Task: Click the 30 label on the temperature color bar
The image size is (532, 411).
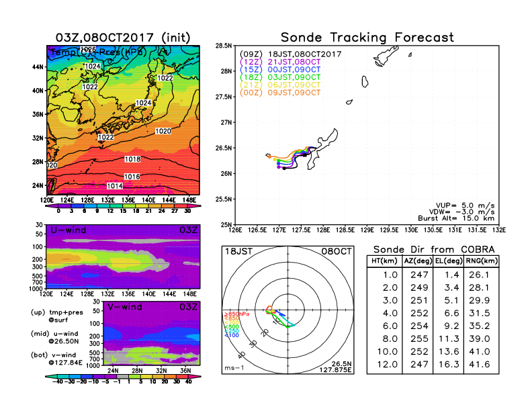Action: pyautogui.click(x=187, y=212)
